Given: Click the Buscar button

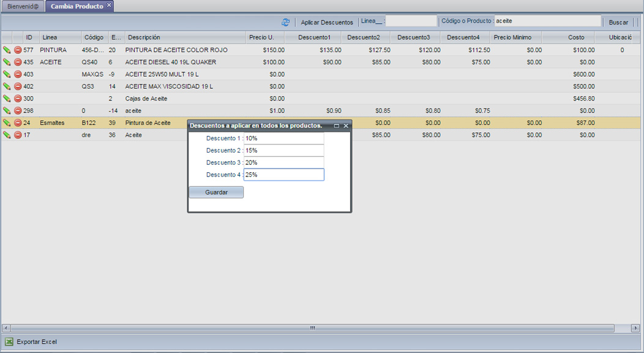Looking at the screenshot, I should pos(618,22).
